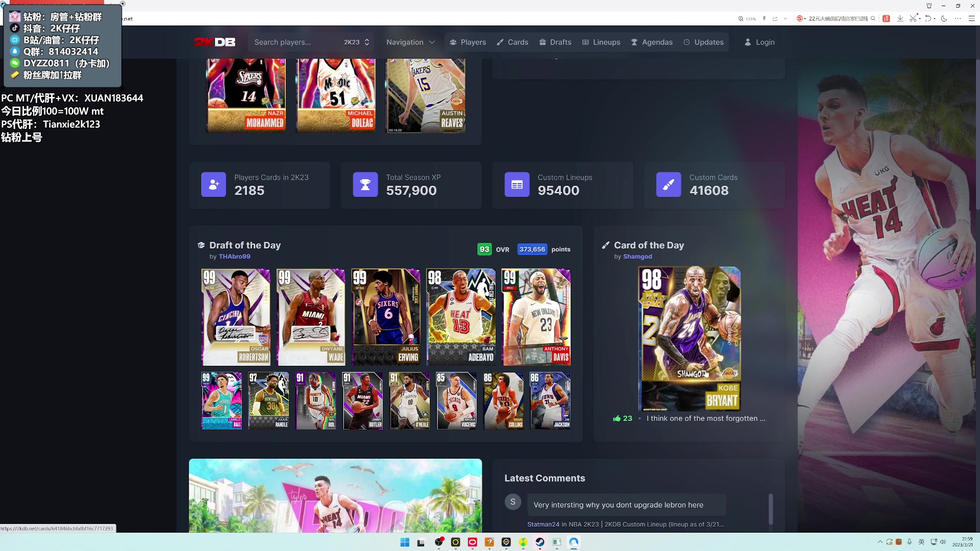
Task: Open the Michael Doleac card
Action: point(335,95)
